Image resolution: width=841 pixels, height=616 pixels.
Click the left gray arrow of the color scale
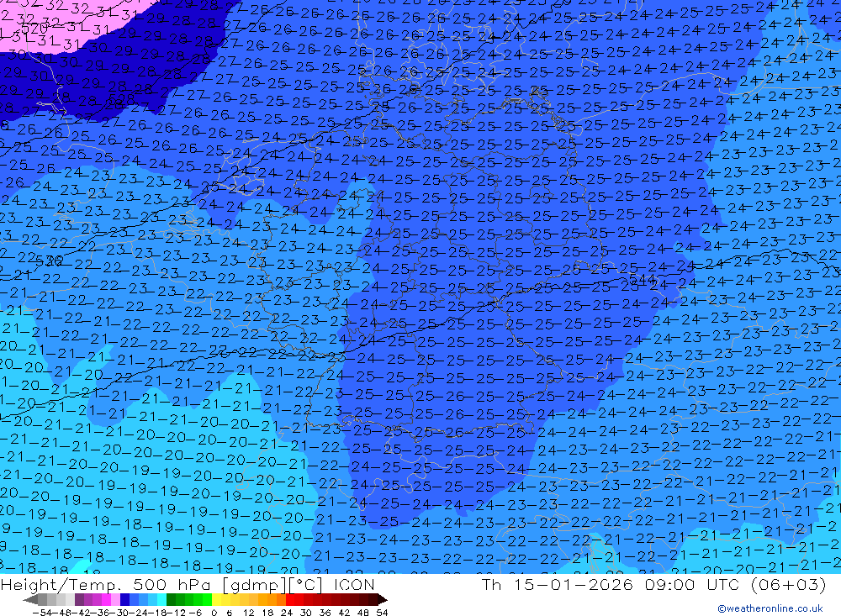point(30,599)
